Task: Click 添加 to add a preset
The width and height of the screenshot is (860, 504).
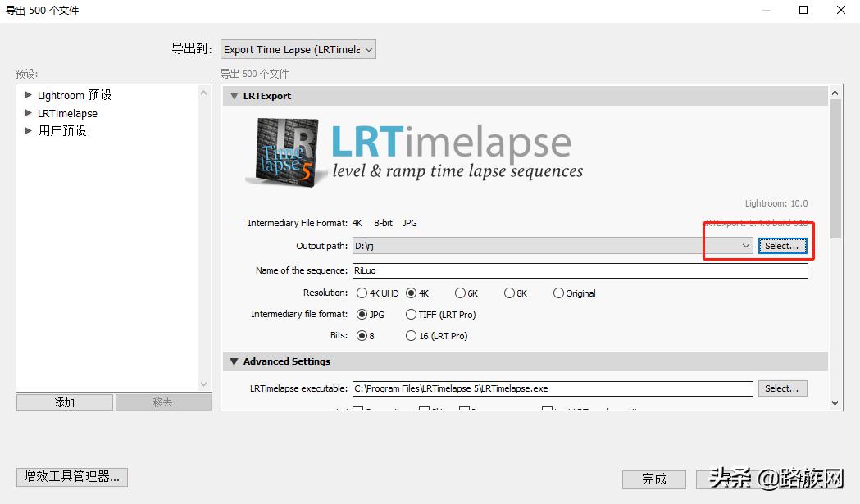Action: pos(63,402)
